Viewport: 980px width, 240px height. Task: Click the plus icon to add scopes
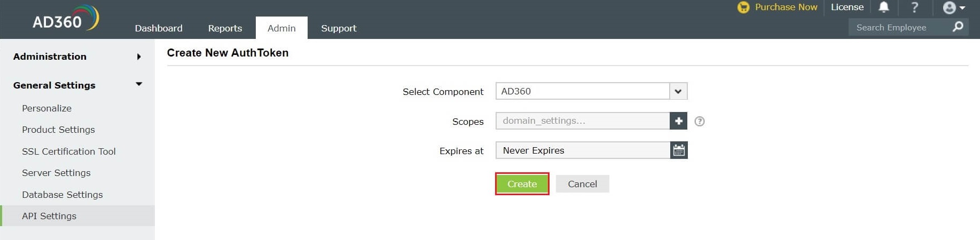[678, 121]
